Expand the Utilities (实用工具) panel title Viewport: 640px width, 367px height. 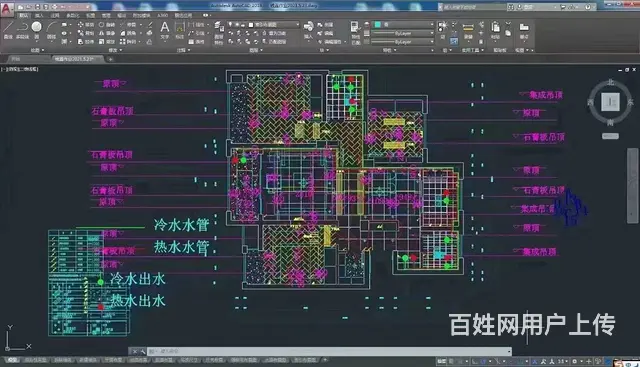pyautogui.click(x=473, y=50)
